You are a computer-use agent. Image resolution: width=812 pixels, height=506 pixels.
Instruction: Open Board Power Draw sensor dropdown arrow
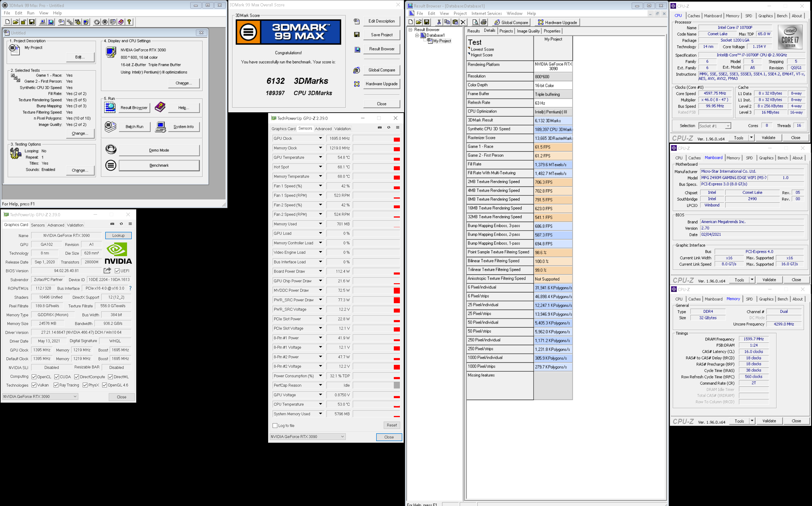click(320, 271)
